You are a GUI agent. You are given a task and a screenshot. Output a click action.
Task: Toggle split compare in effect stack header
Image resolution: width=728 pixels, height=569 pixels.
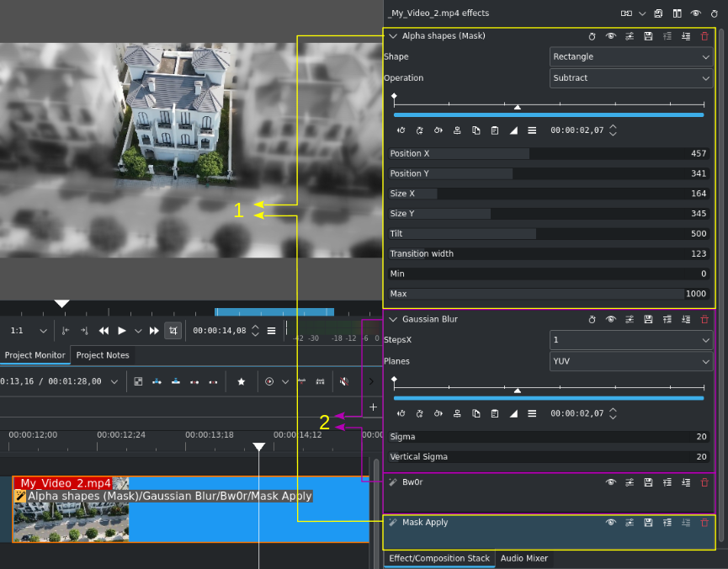tap(677, 13)
